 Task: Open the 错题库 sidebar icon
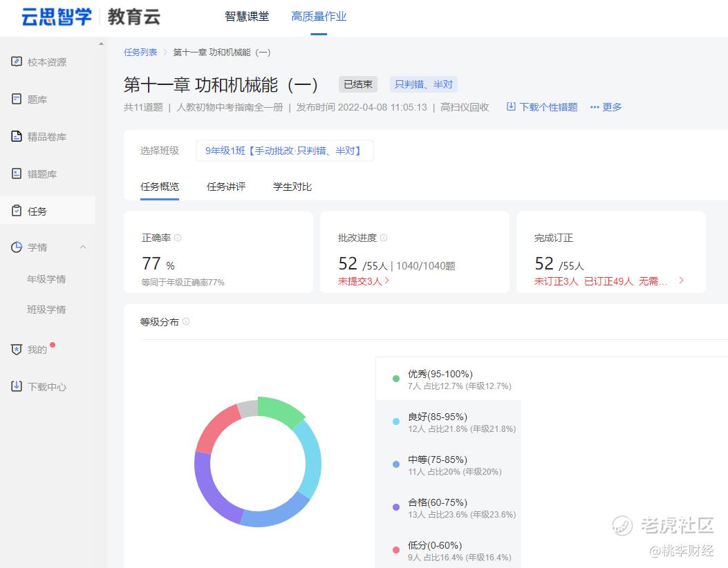[17, 174]
